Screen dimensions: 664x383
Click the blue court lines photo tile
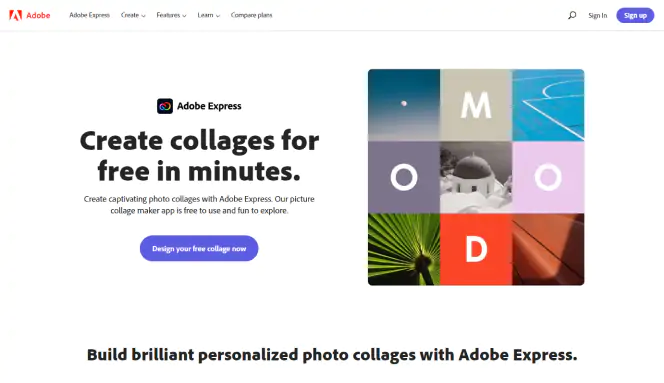tap(548, 105)
